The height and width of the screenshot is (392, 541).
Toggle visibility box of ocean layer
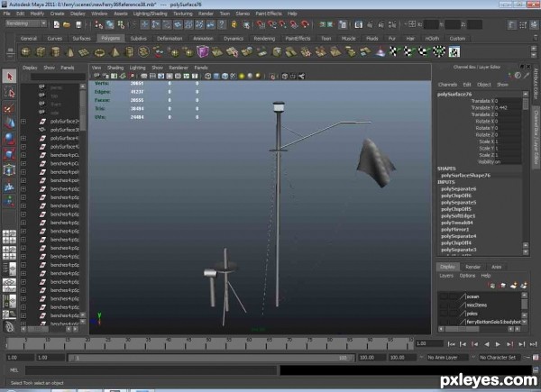point(444,296)
